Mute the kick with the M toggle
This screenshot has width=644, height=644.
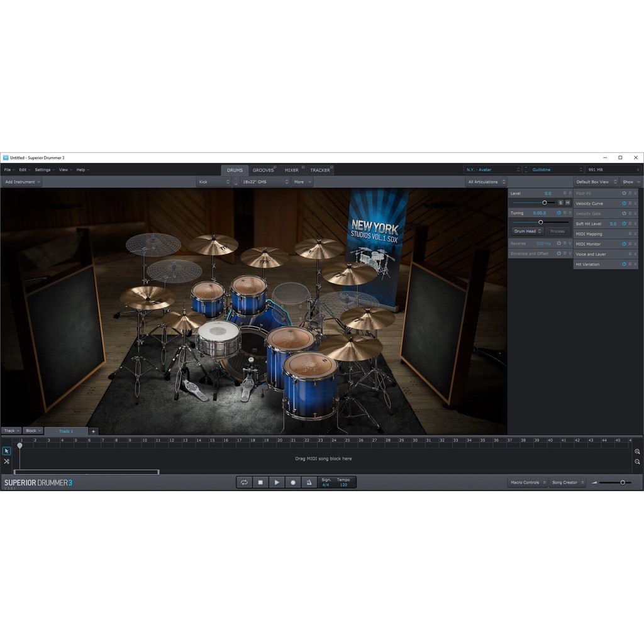tap(568, 203)
